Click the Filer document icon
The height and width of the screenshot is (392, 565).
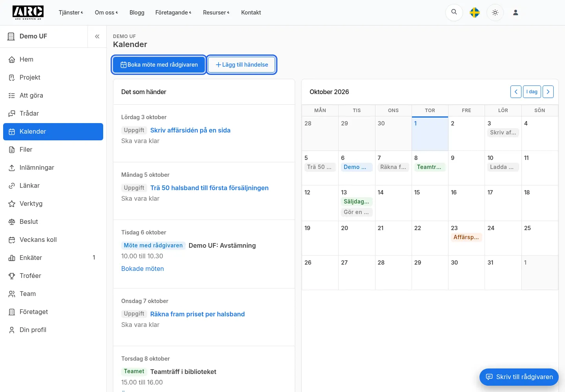(12, 150)
